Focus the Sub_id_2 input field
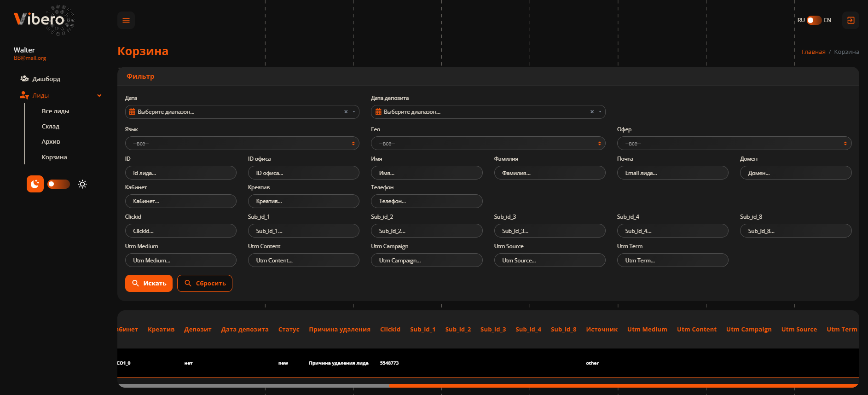Viewport: 868px width, 395px height. (x=427, y=231)
